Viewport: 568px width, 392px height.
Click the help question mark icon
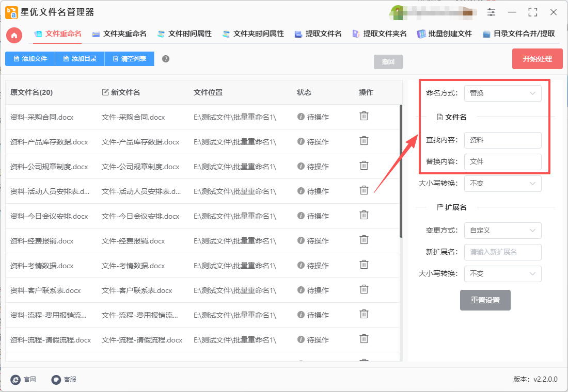click(x=166, y=59)
